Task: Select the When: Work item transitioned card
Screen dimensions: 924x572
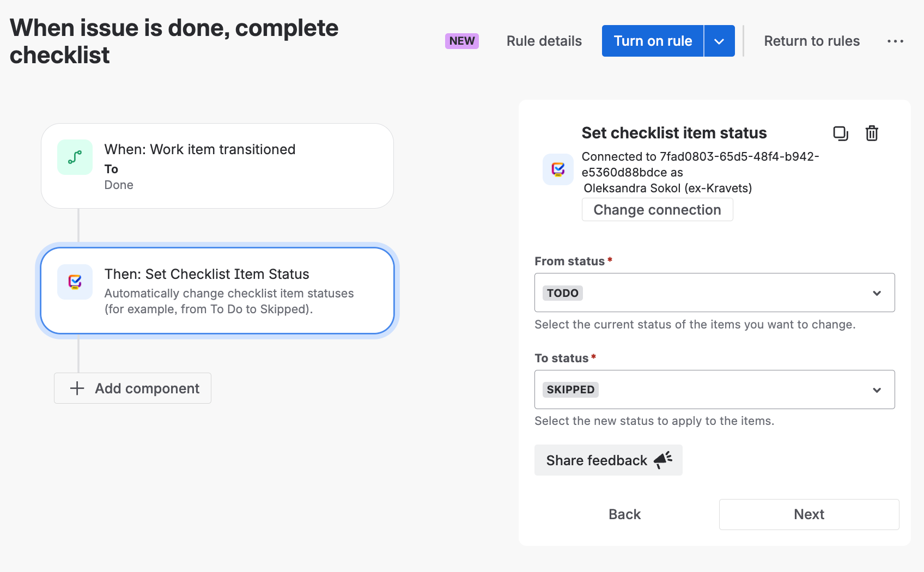Action: 217,166
